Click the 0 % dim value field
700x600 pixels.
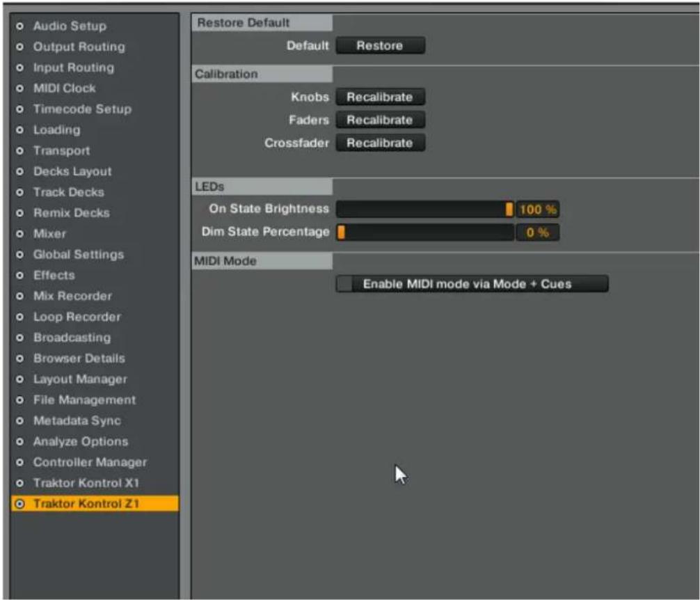click(x=537, y=232)
